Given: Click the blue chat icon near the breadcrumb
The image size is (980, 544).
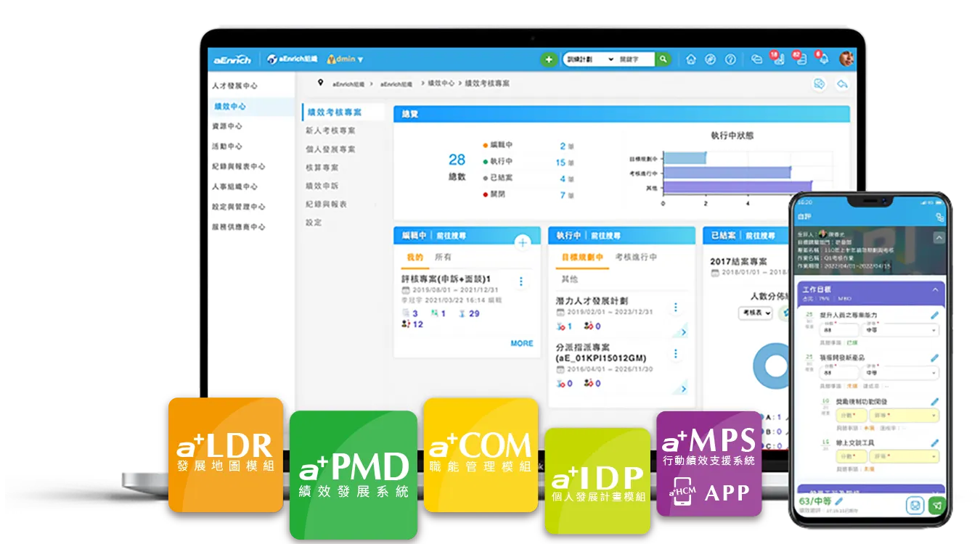Looking at the screenshot, I should coord(819,84).
